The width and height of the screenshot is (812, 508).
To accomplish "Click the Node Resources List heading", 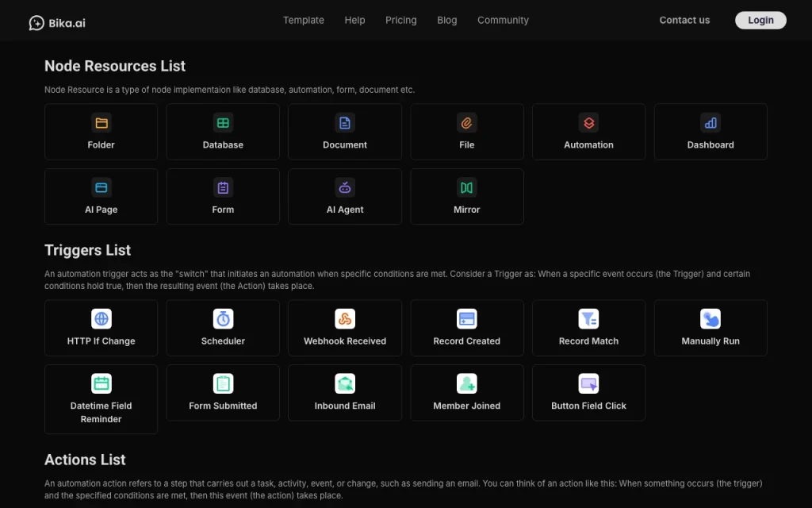I will click(115, 66).
